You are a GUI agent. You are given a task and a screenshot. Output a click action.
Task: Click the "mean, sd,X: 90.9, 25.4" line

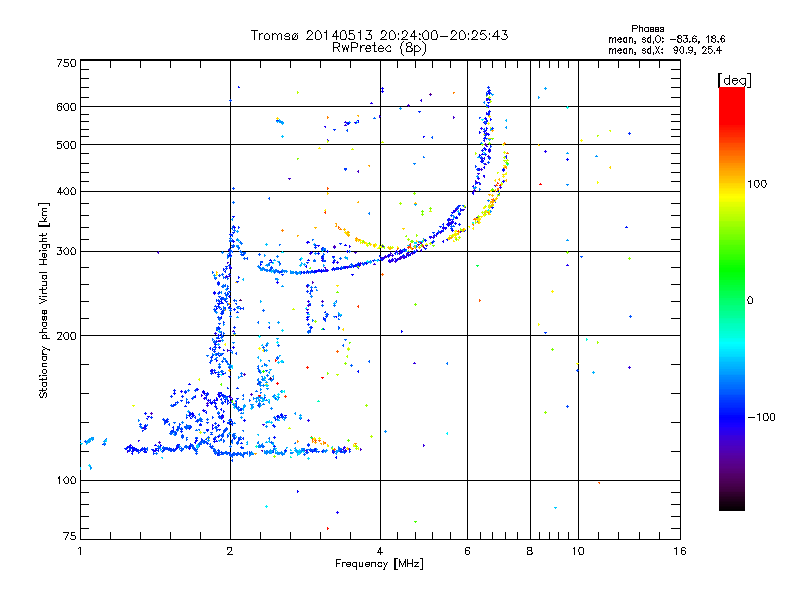[x=665, y=50]
